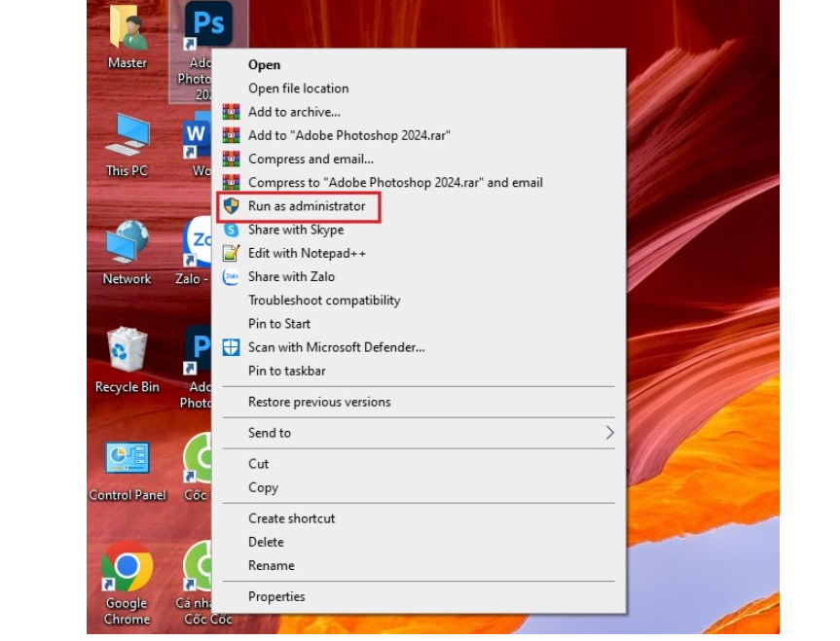Click Add to archive... option
840x641 pixels.
294,112
